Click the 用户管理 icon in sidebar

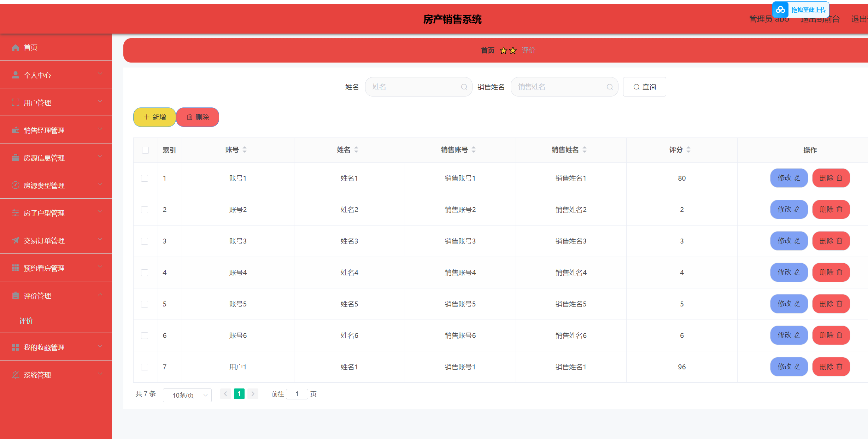coord(16,102)
